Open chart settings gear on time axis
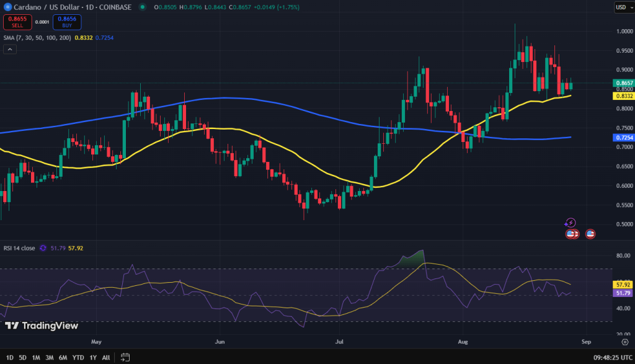The width and height of the screenshot is (635, 364). (625, 342)
